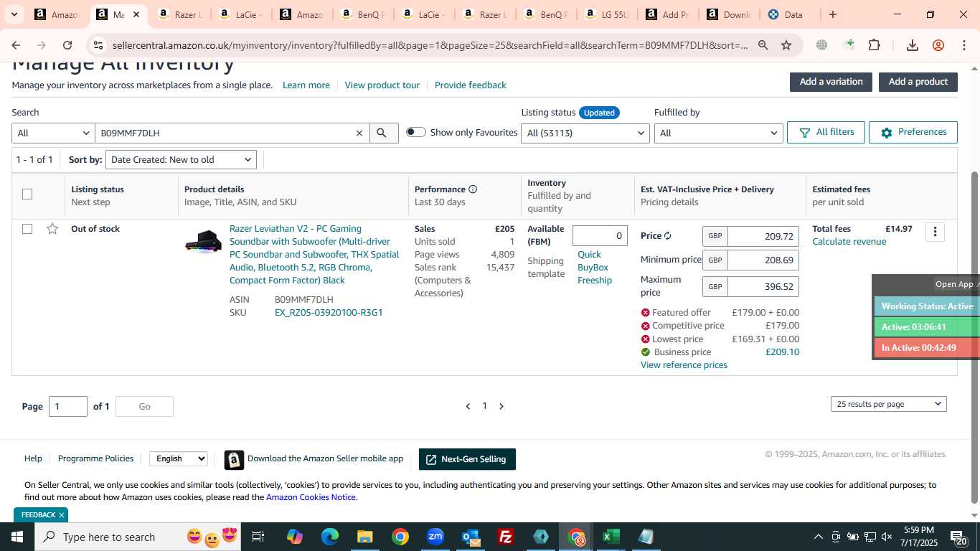Mark the Razer Leviathan listing as favourite with the star
980x551 pixels.
pyautogui.click(x=52, y=229)
